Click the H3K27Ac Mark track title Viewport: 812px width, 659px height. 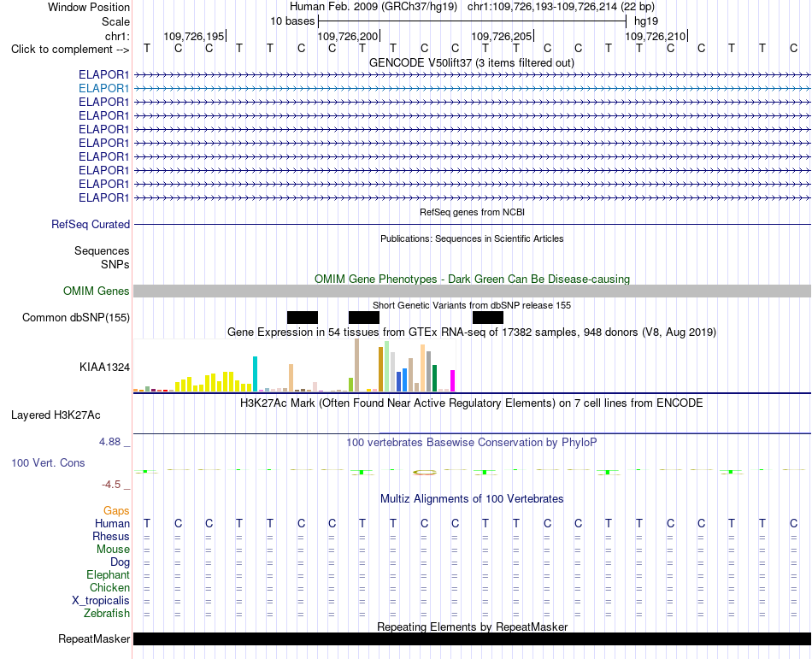pos(472,403)
